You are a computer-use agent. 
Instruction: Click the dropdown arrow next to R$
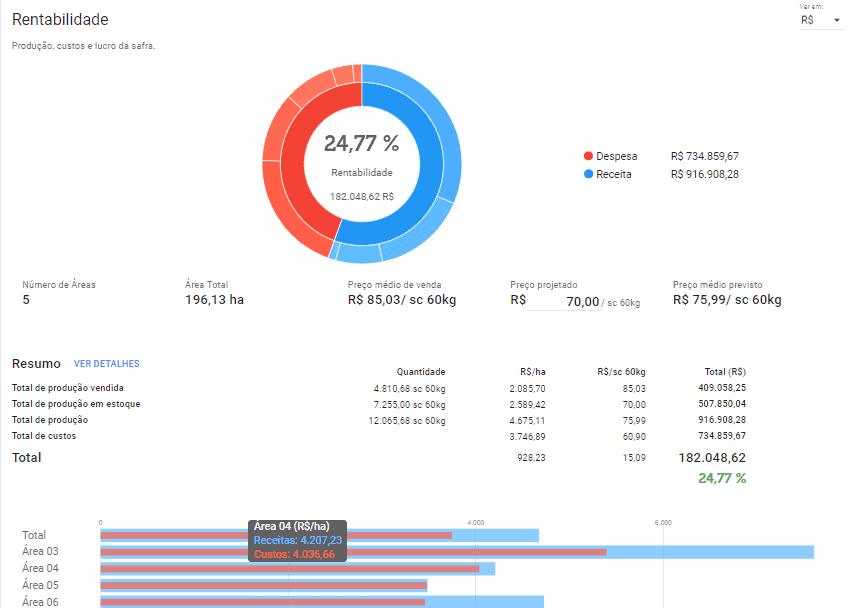836,20
